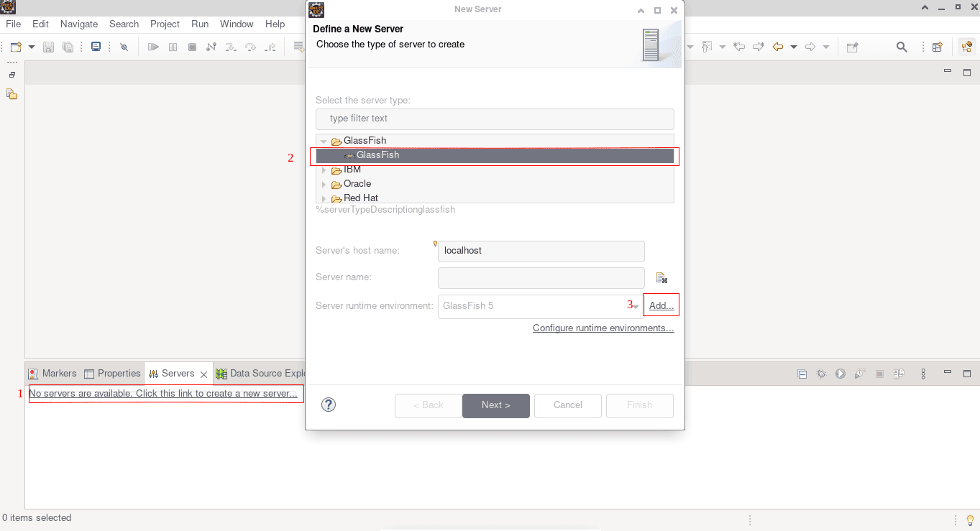This screenshot has height=531, width=980.
Task: Open the New wizard dropdown arrow
Action: click(x=31, y=47)
